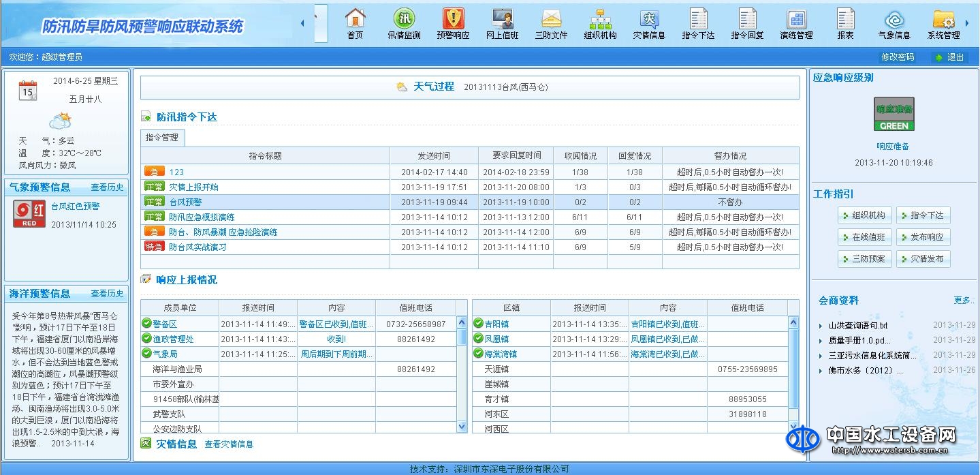Click the GREEN response level badge
The height and width of the screenshot is (475, 980).
pyautogui.click(x=894, y=114)
